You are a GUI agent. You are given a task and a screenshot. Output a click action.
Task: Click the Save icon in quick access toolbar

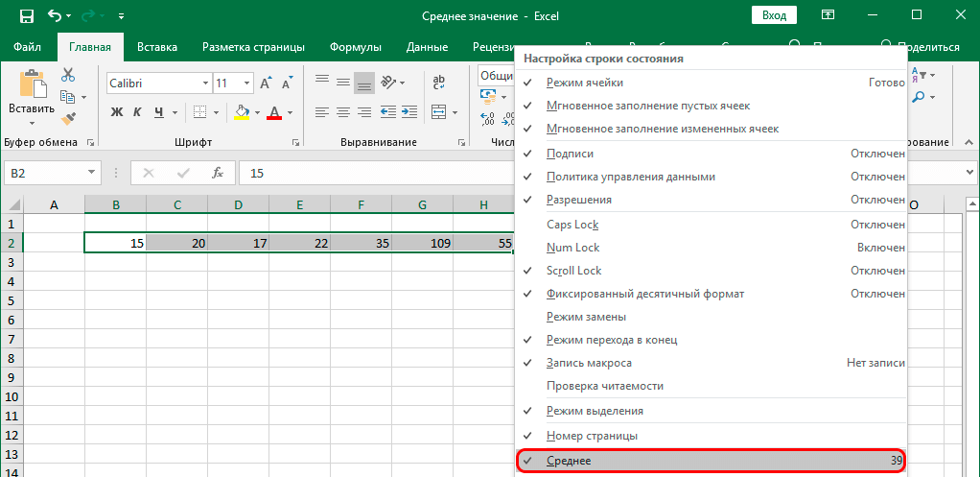pyautogui.click(x=26, y=16)
